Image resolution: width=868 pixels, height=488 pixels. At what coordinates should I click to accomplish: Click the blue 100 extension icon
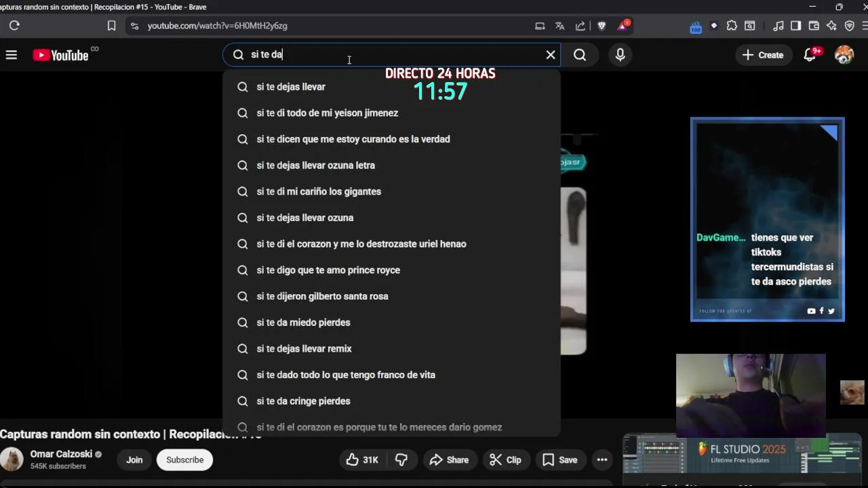click(x=696, y=27)
